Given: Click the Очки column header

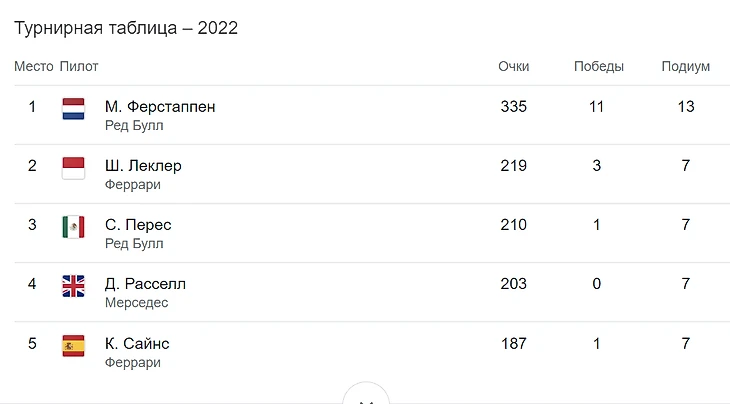Looking at the screenshot, I should tap(514, 67).
